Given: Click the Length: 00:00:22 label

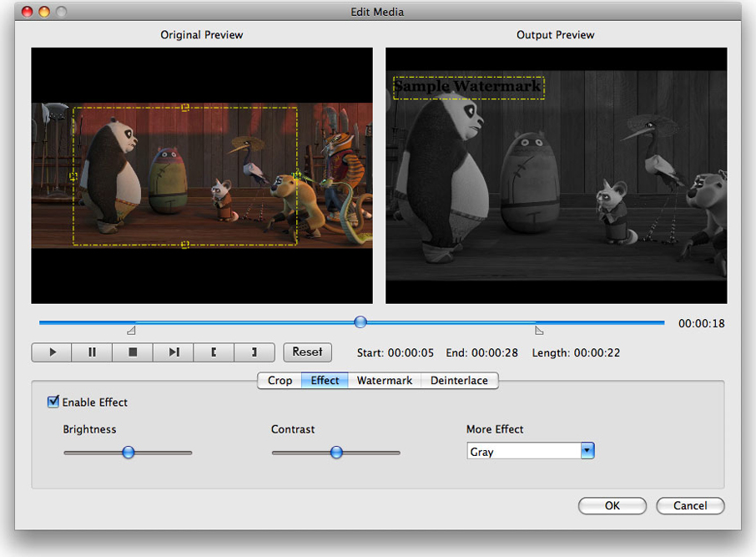Looking at the screenshot, I should 576,353.
